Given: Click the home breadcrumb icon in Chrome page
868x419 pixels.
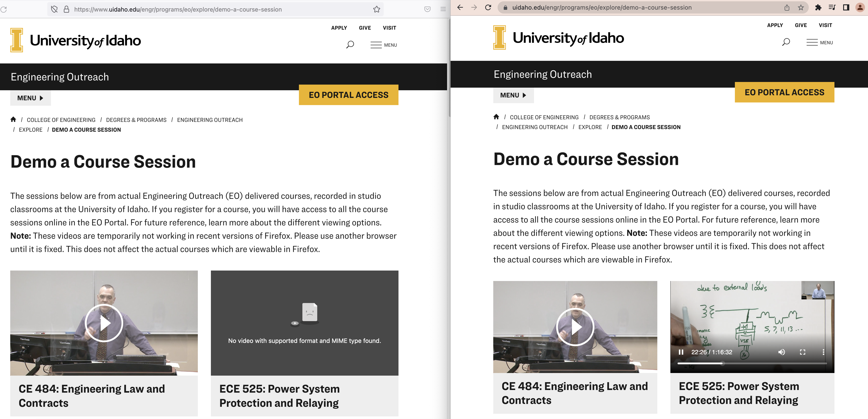Looking at the screenshot, I should point(496,117).
